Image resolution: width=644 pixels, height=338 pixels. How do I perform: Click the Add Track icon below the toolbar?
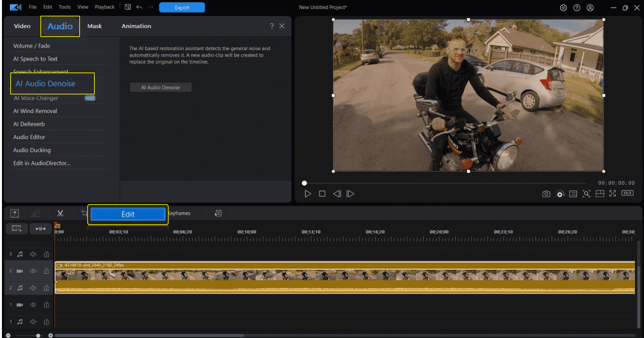[x=17, y=229]
